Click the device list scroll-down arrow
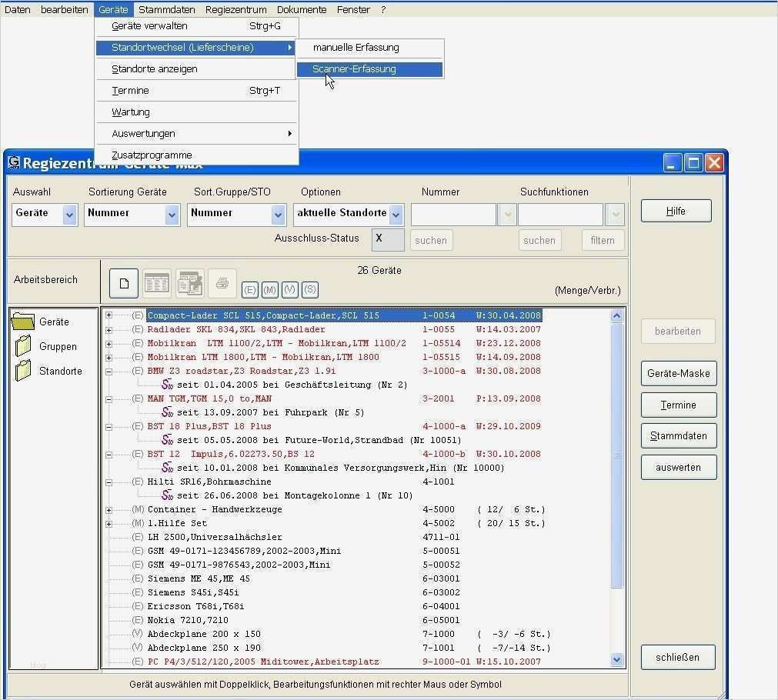 pyautogui.click(x=616, y=659)
